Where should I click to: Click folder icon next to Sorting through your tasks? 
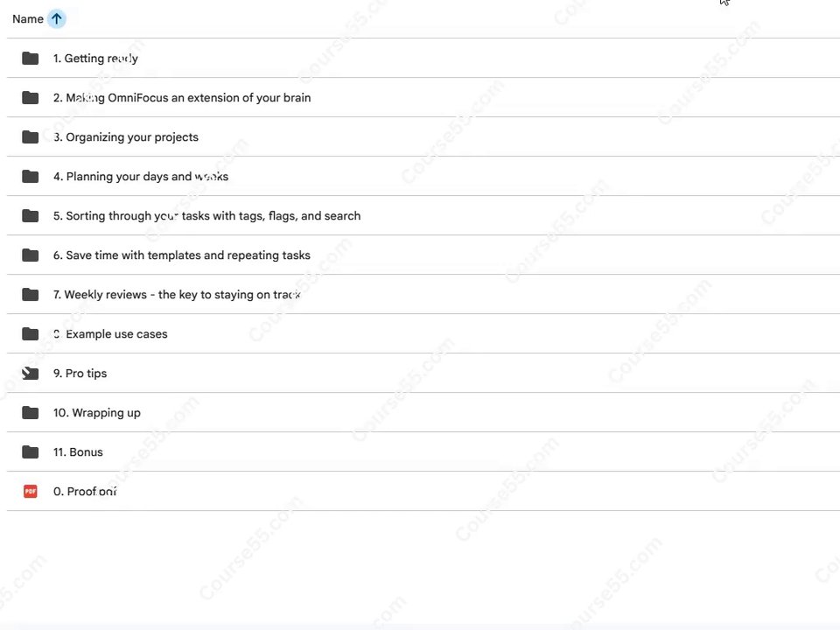click(x=30, y=215)
